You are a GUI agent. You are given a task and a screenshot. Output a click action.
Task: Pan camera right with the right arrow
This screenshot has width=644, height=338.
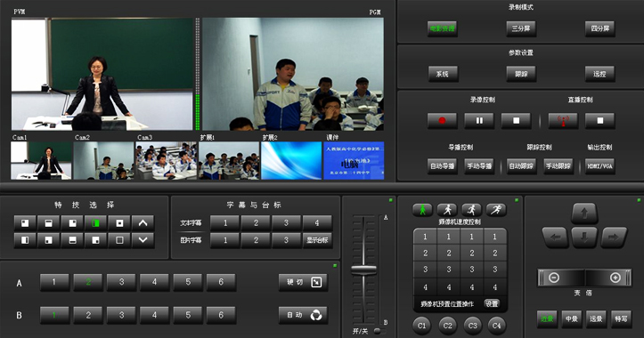tap(614, 237)
